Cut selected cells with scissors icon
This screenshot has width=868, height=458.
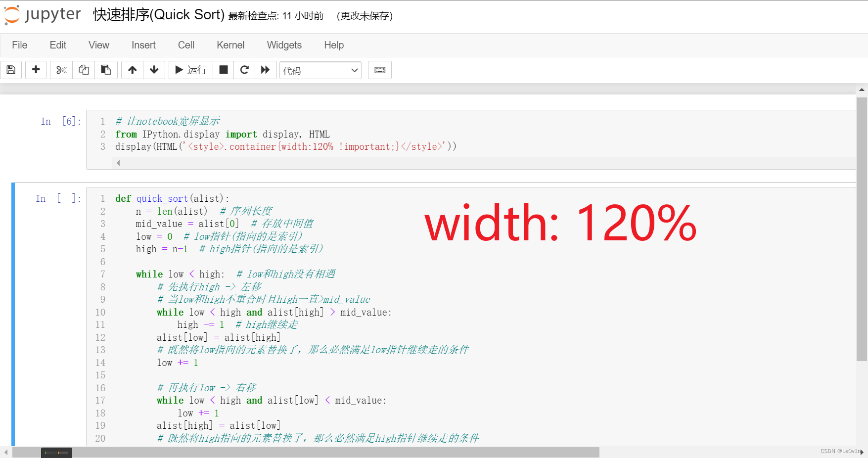(x=61, y=70)
